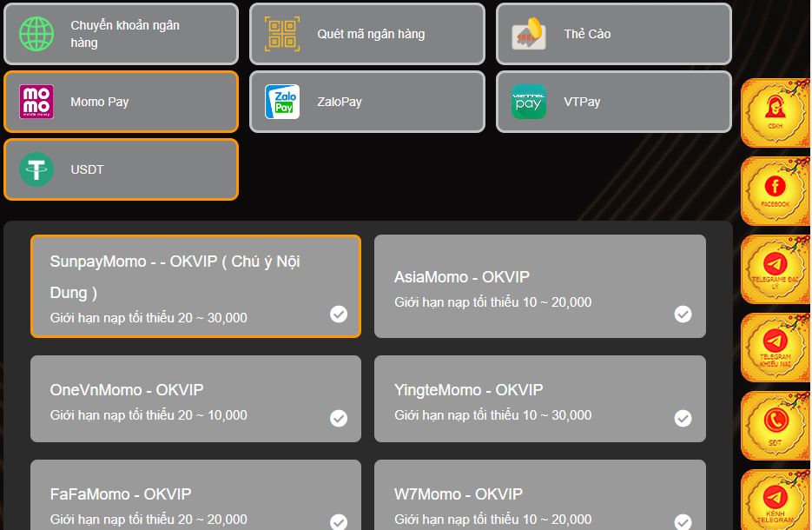Click the bank QR code scan icon
812x530 pixels.
coord(282,34)
